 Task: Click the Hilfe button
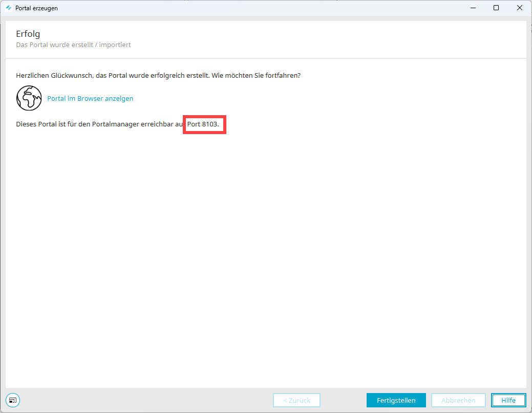point(508,400)
